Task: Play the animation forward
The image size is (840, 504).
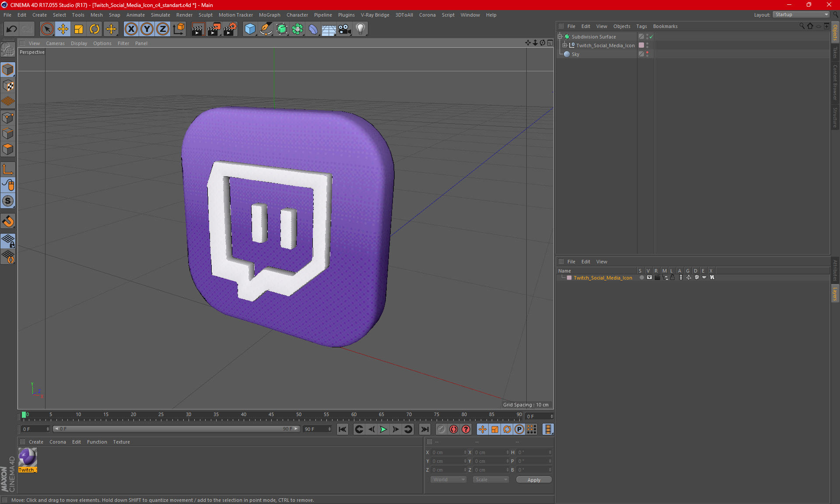Action: 383,429
